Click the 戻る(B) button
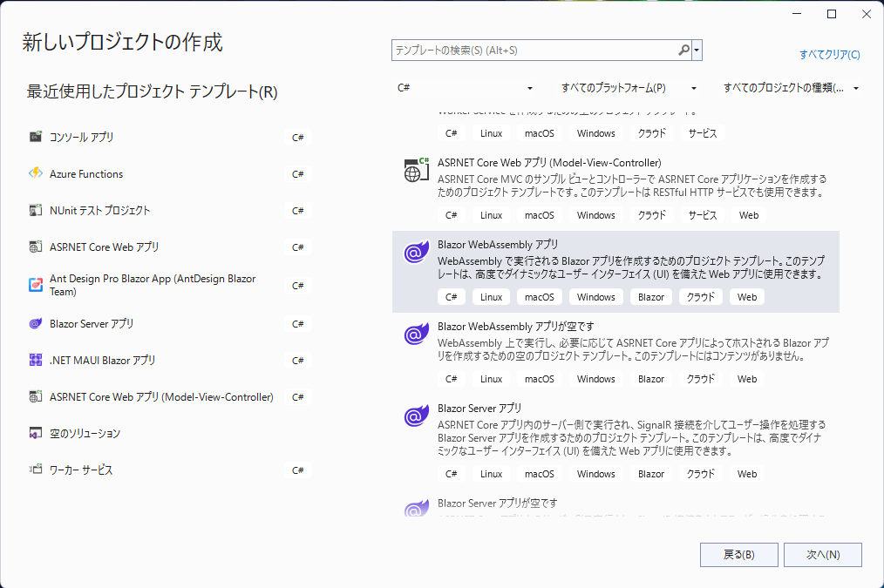Image resolution: width=884 pixels, height=588 pixels. pos(739,555)
